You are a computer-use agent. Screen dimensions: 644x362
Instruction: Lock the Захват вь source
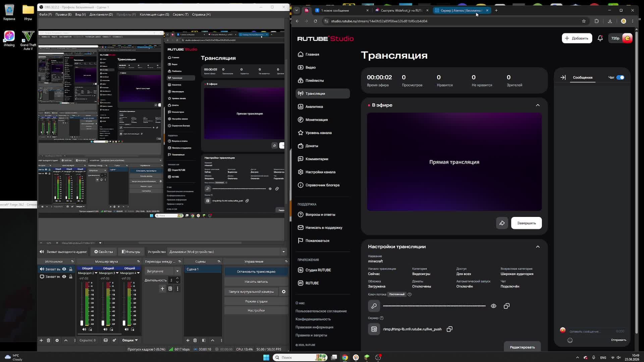point(71,269)
